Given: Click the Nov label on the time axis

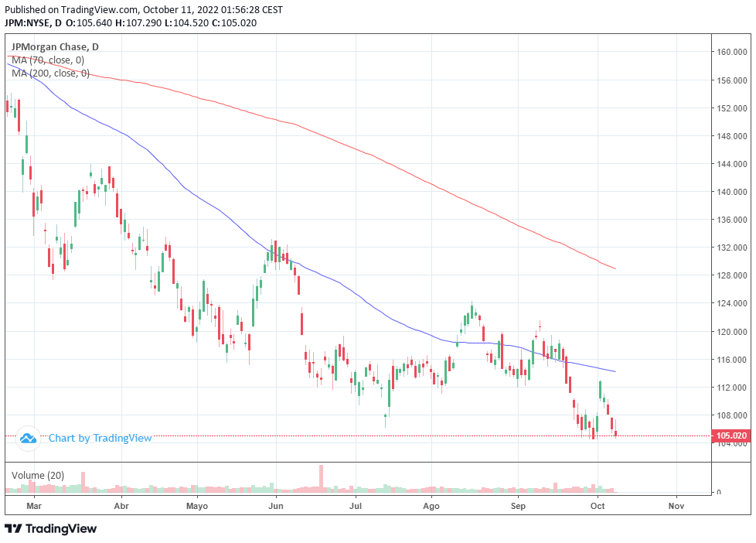Looking at the screenshot, I should pos(676,506).
